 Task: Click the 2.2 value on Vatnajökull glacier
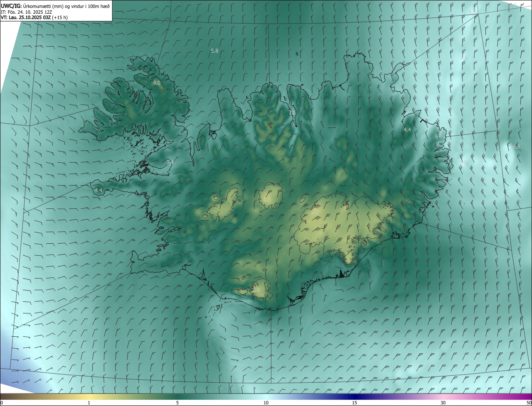[x=315, y=211]
